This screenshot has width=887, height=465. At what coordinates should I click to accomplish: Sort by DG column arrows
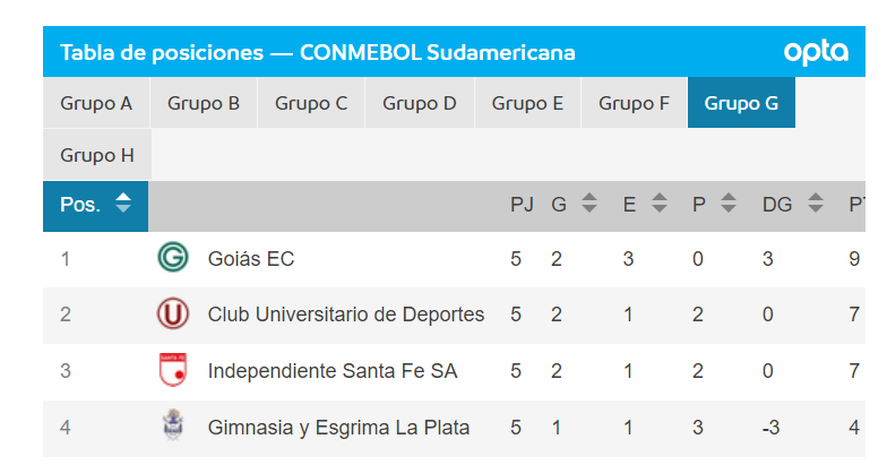(x=816, y=204)
